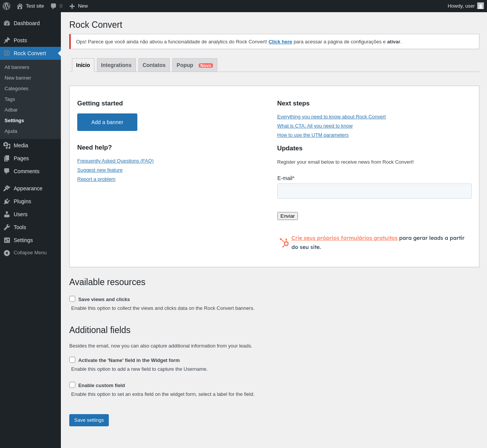This screenshot has height=448, width=487.
Task: Open Categories submenu item
Action: pyautogui.click(x=16, y=89)
